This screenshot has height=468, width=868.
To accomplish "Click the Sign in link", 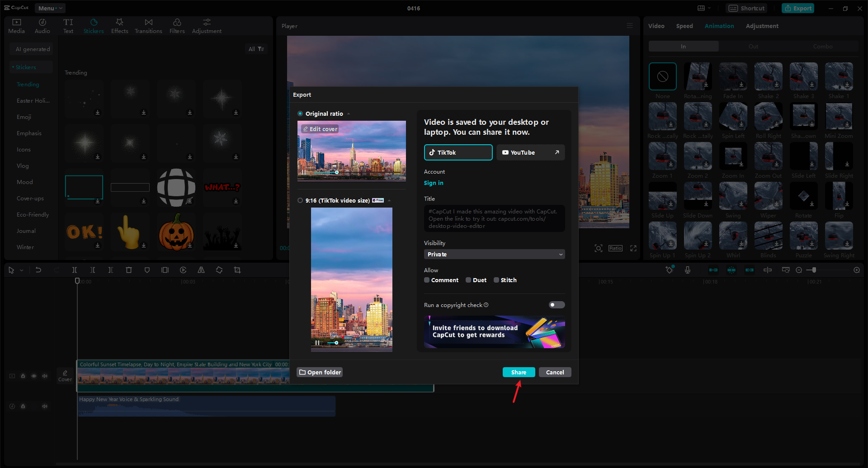I will [x=434, y=183].
